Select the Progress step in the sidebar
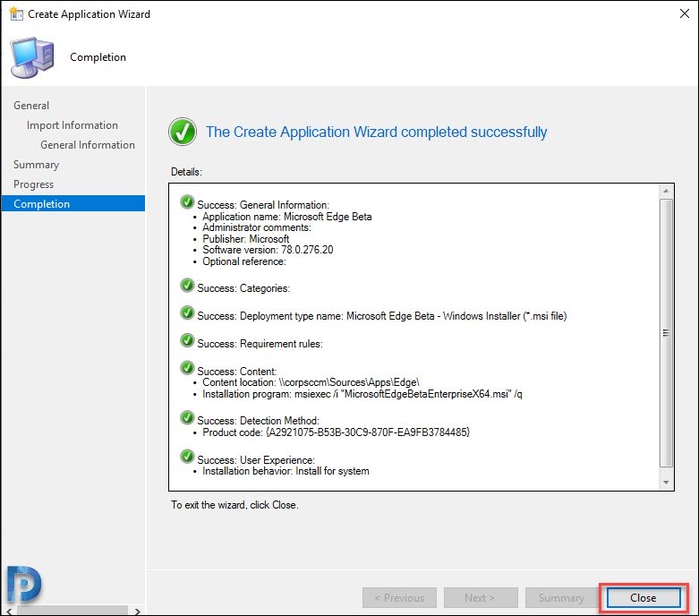This screenshot has width=699, height=616. click(33, 184)
